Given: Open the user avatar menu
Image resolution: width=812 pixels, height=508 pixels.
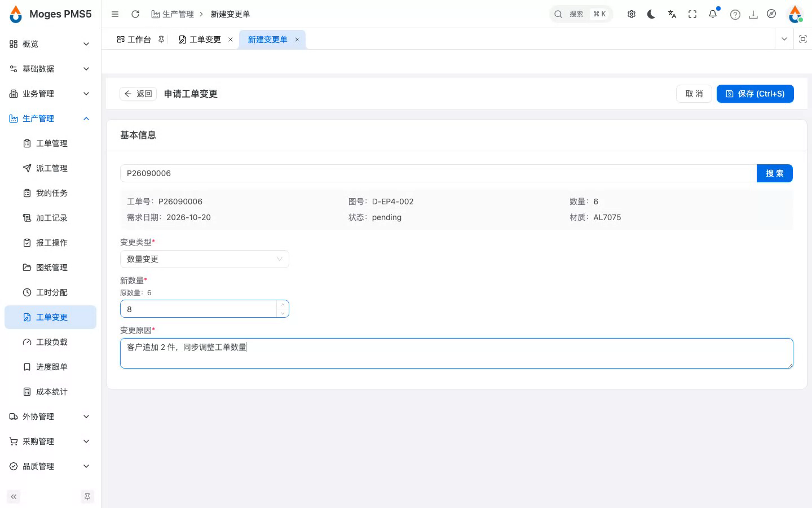Looking at the screenshot, I should 796,14.
